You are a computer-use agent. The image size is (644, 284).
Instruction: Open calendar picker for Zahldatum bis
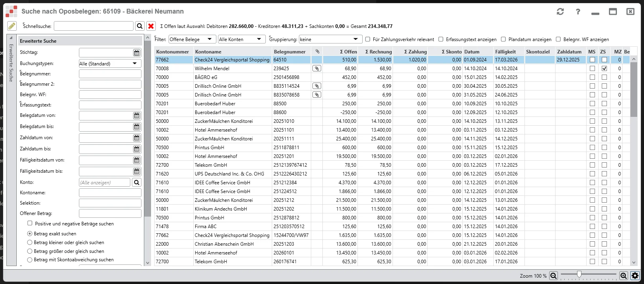click(x=137, y=149)
